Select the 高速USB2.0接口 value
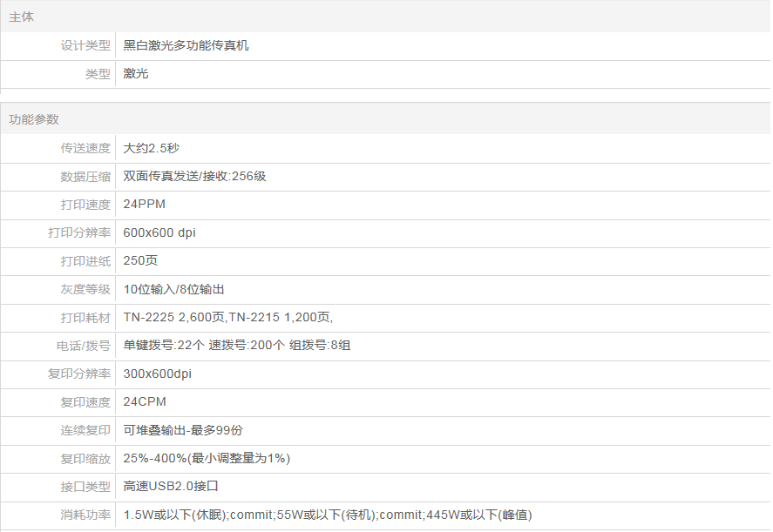This screenshot has height=532, width=773. click(x=170, y=487)
